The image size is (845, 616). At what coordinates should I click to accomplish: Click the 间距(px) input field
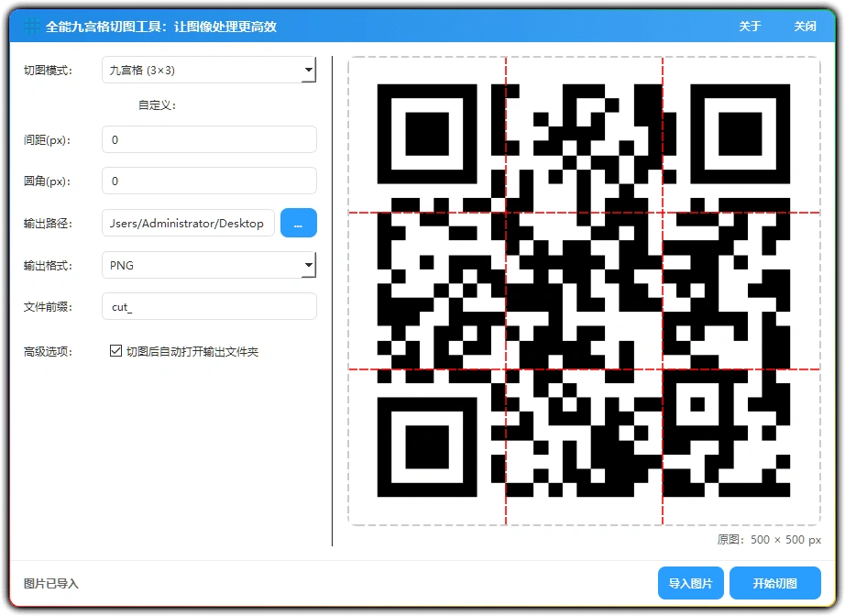(209, 139)
